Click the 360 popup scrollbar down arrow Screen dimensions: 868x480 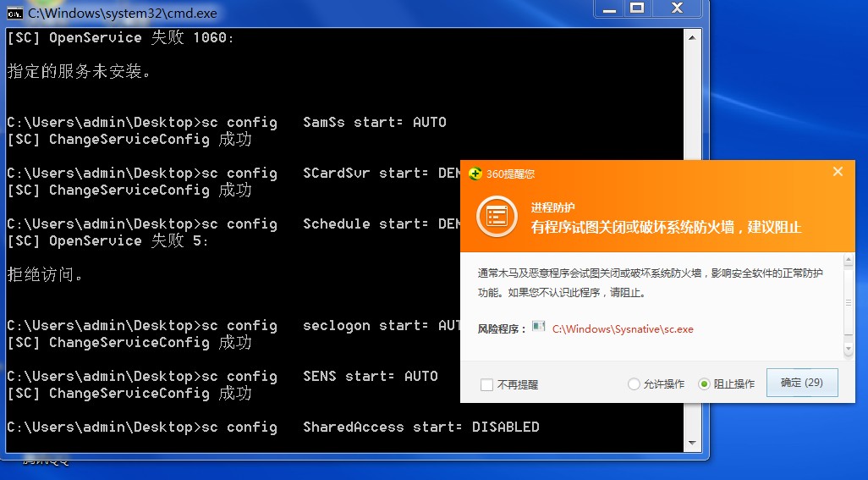click(x=848, y=350)
